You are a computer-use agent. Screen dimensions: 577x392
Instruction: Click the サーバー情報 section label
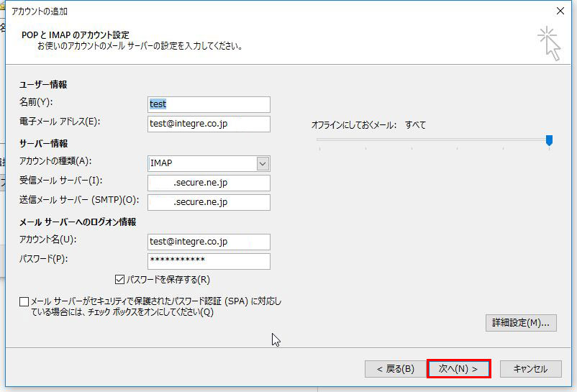[43, 144]
